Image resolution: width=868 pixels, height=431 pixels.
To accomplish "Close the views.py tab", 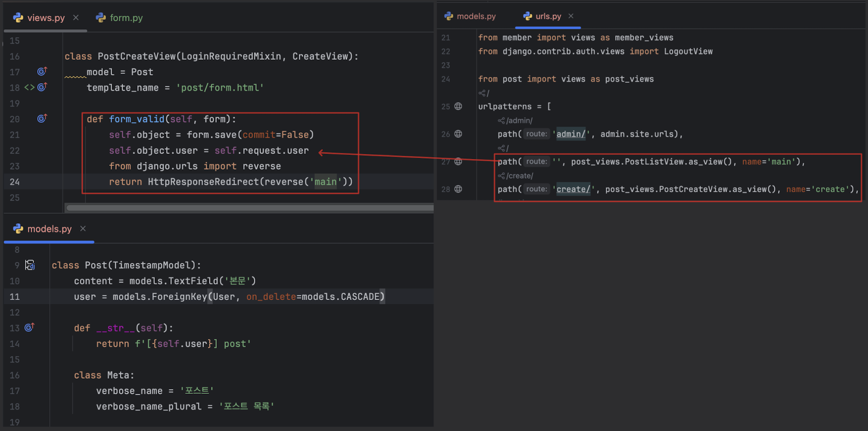I will [x=76, y=17].
